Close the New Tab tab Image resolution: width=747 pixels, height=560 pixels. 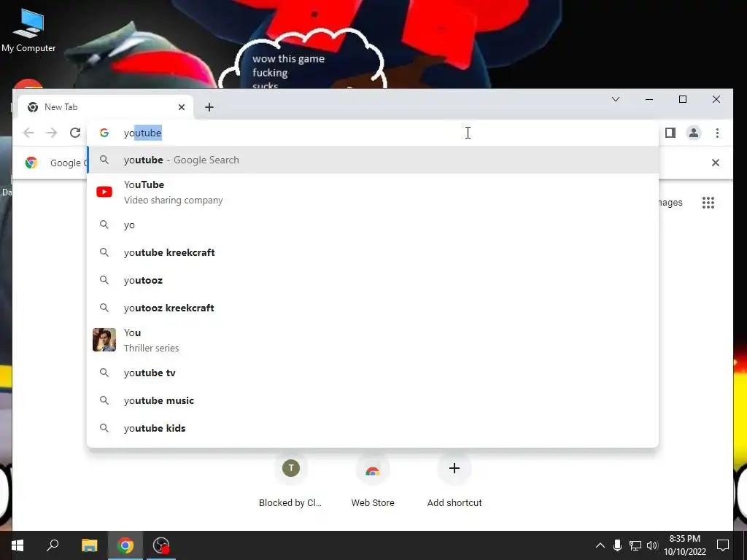click(182, 107)
